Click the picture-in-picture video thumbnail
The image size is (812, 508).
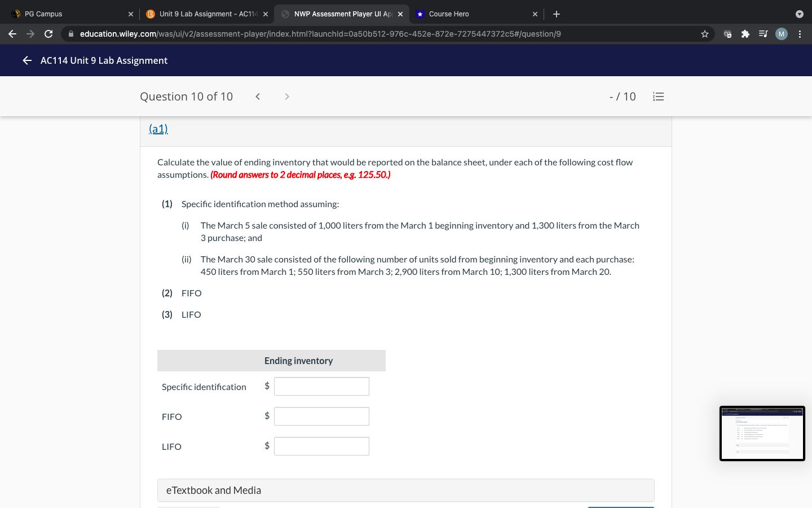click(762, 433)
